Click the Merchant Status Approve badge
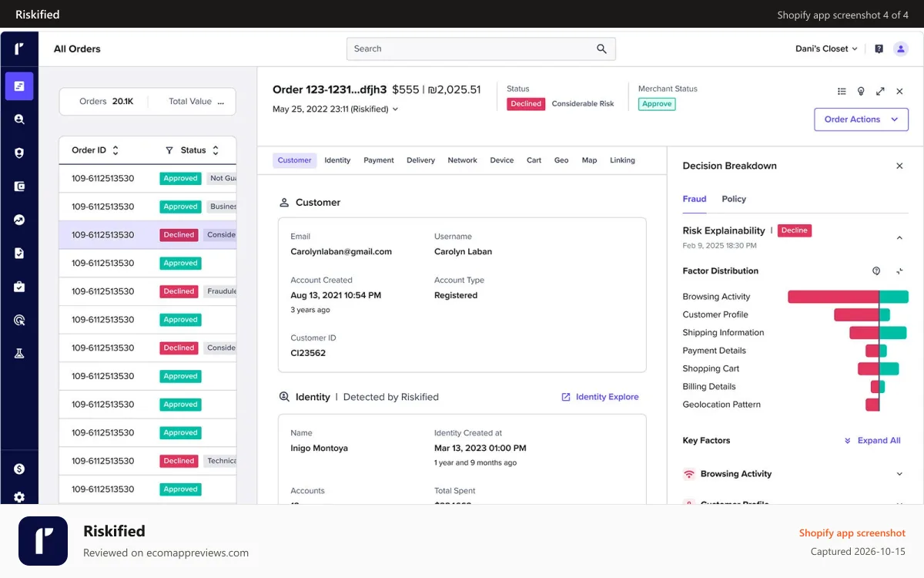This screenshot has height=578, width=924. tap(657, 104)
